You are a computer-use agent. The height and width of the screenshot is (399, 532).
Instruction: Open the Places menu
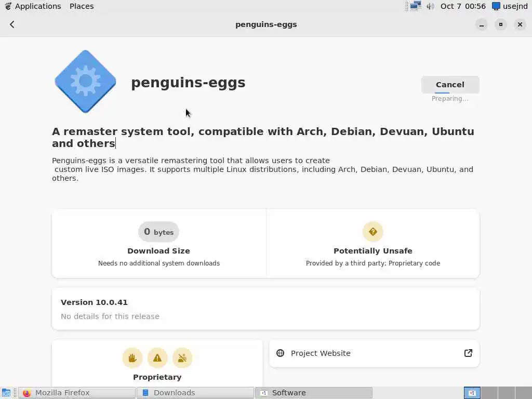click(x=82, y=6)
